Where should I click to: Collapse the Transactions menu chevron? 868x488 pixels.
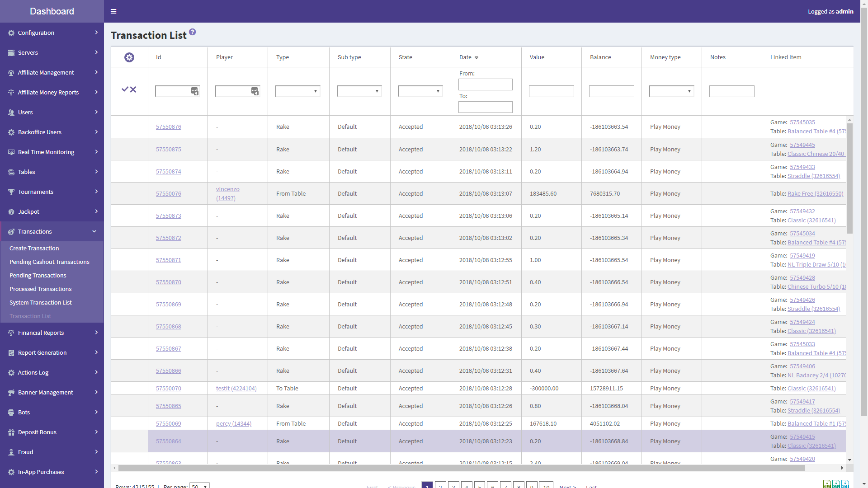click(x=94, y=231)
